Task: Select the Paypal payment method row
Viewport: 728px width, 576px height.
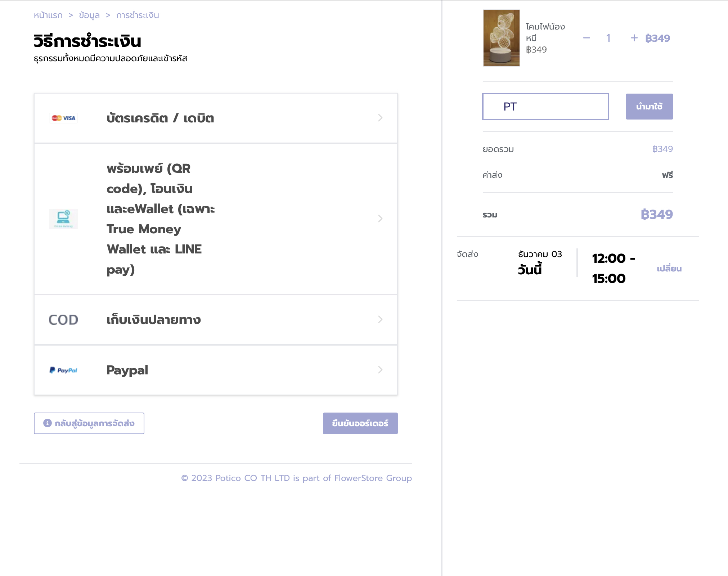Action: [x=216, y=370]
